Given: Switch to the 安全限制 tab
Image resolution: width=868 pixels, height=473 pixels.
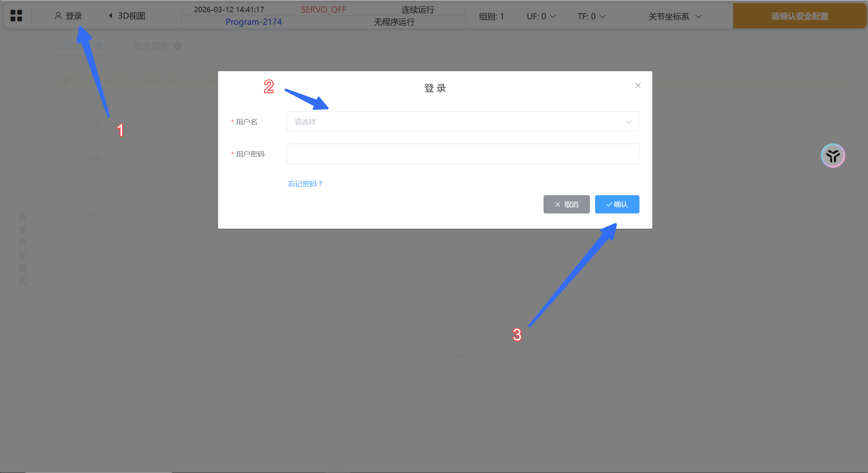Looking at the screenshot, I should (x=151, y=45).
